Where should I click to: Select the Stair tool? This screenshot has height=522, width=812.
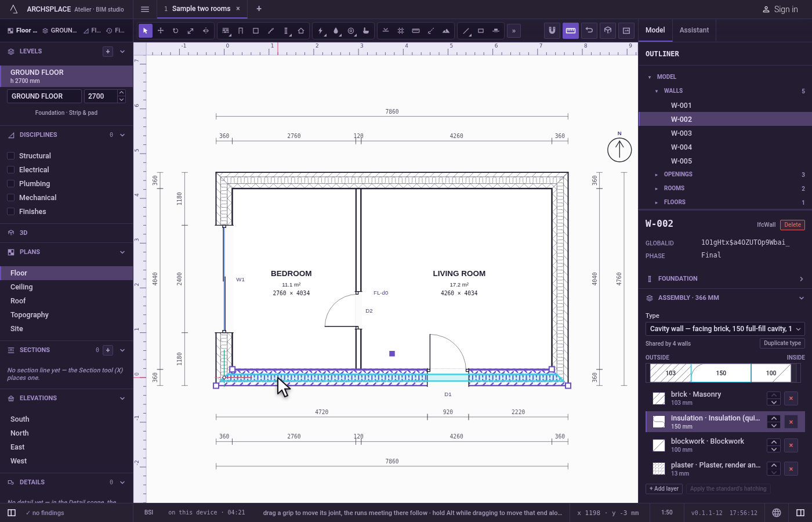coord(271,31)
